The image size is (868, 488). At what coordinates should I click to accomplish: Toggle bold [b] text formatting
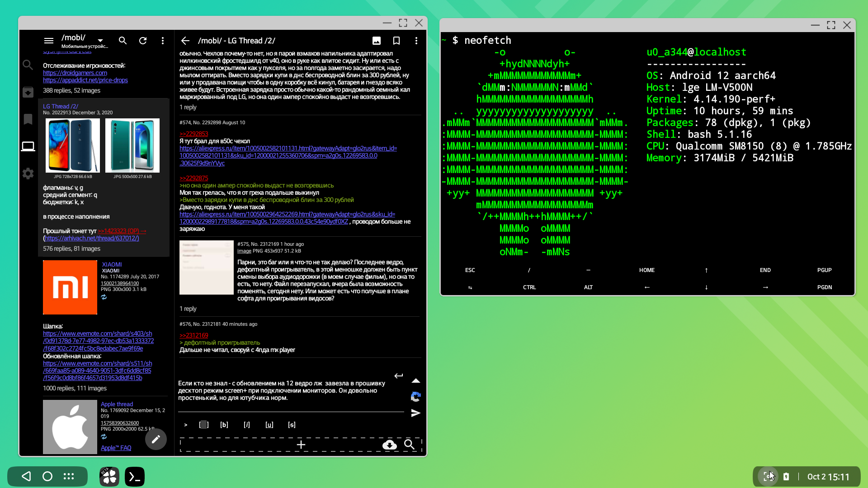click(x=224, y=425)
